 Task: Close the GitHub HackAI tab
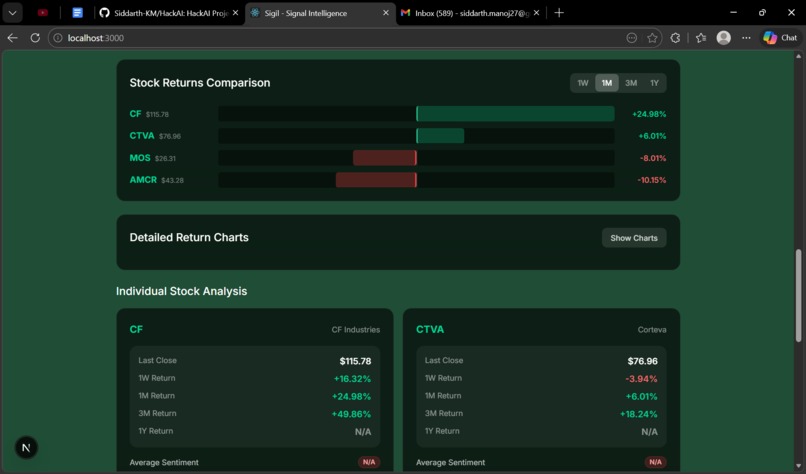point(235,13)
